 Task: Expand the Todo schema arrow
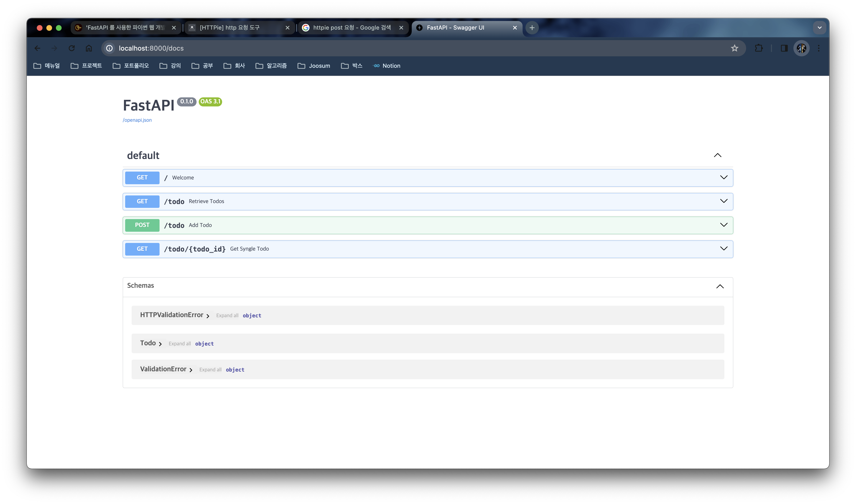[160, 344]
